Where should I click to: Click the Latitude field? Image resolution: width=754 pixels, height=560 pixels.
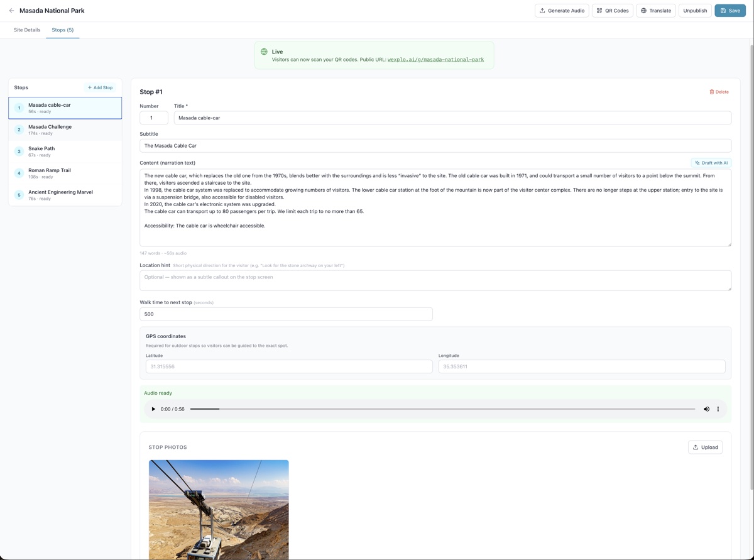tap(289, 366)
